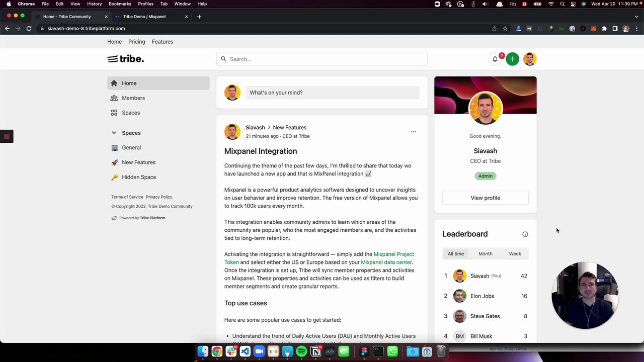Open the Mixpanel Project Token link
This screenshot has width=644, height=362.
pyautogui.click(x=319, y=258)
